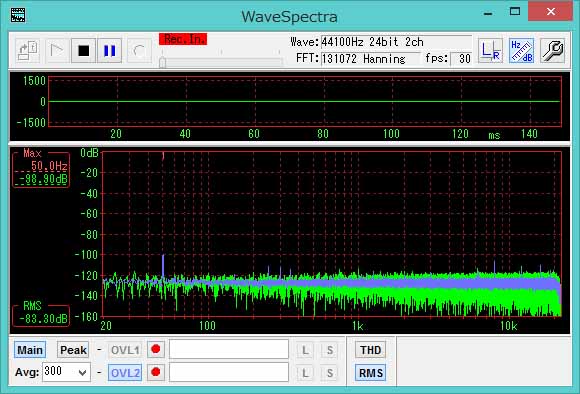Click the circular record icon
Image resolution: width=580 pixels, height=394 pixels.
click(x=139, y=51)
